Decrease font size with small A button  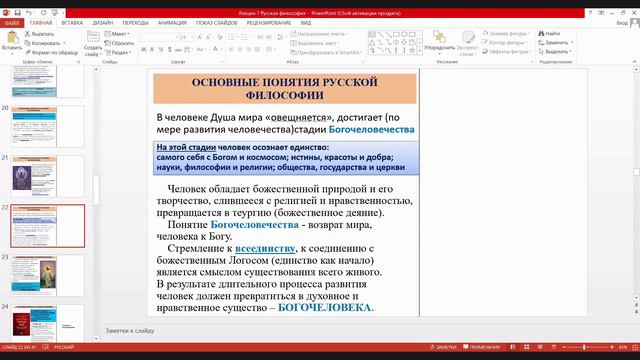[x=208, y=37]
